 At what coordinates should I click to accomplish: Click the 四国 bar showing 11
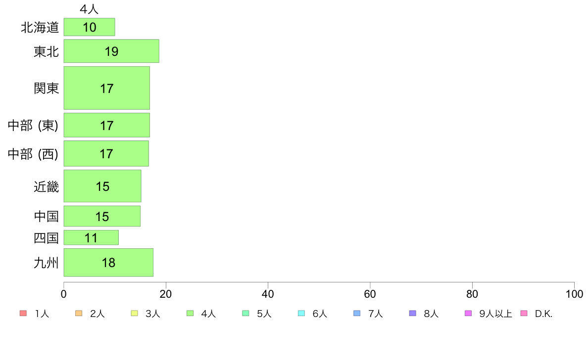pos(91,238)
